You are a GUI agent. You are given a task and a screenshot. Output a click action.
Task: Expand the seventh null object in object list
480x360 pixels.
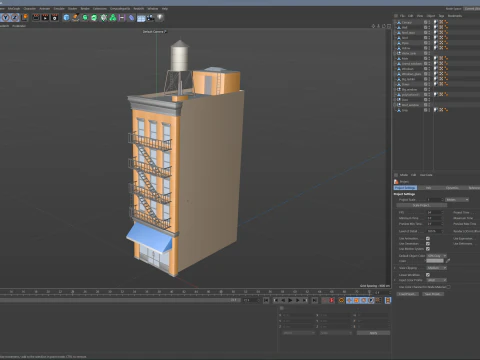tap(395, 53)
